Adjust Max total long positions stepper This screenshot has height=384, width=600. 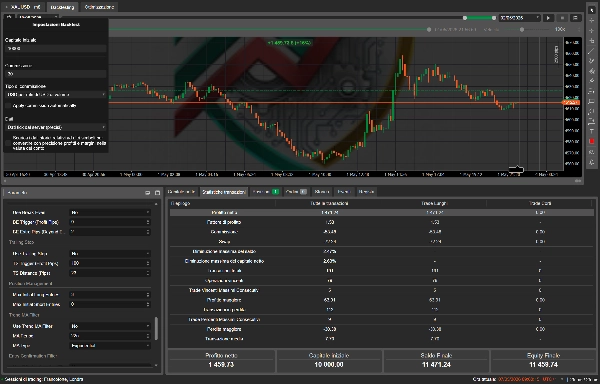point(148,295)
